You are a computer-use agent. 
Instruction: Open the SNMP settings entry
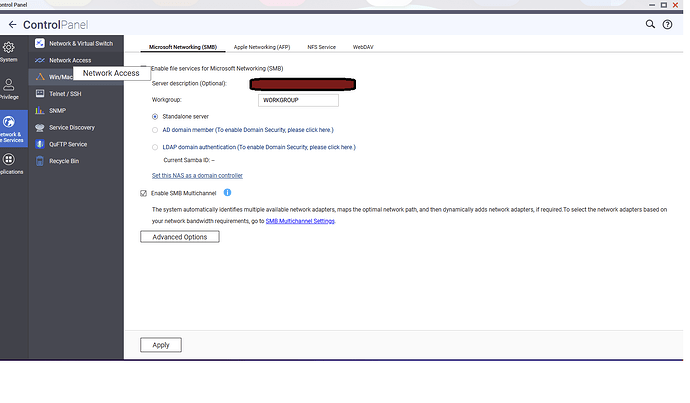pyautogui.click(x=58, y=110)
